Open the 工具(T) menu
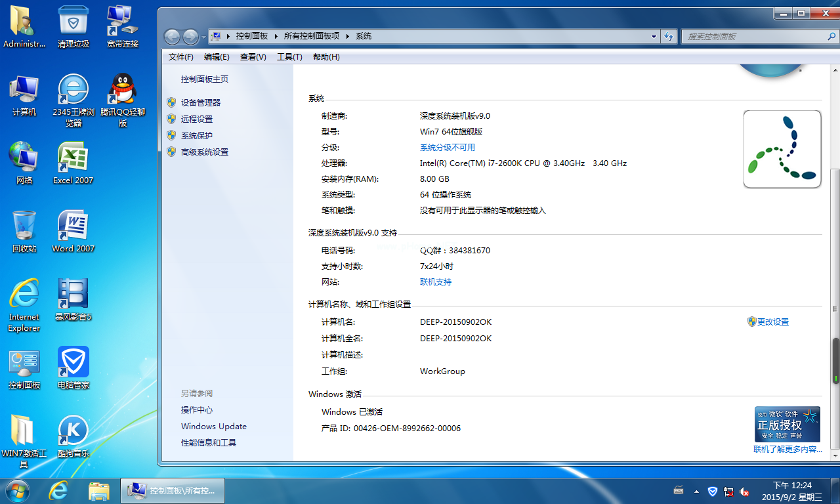The width and height of the screenshot is (840, 504). 289,57
